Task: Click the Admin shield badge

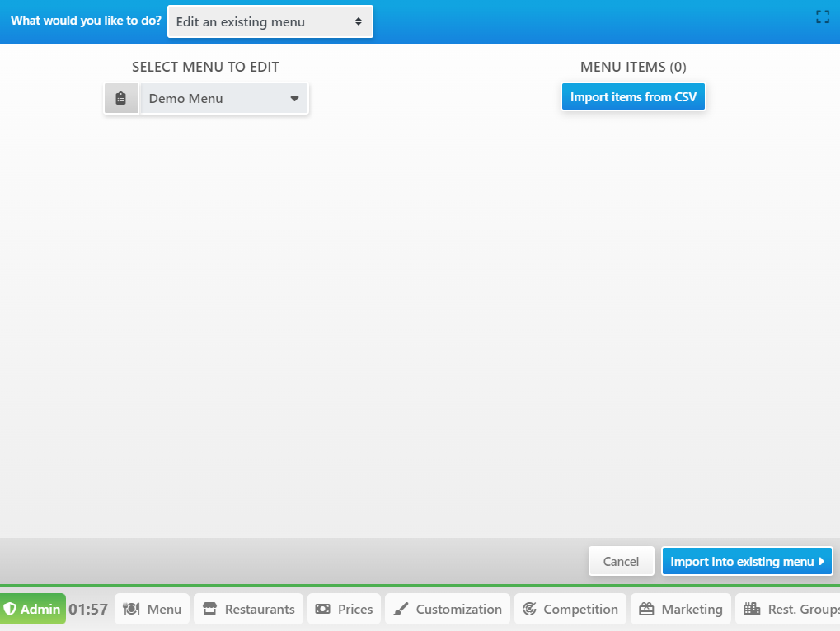Action: 33,609
